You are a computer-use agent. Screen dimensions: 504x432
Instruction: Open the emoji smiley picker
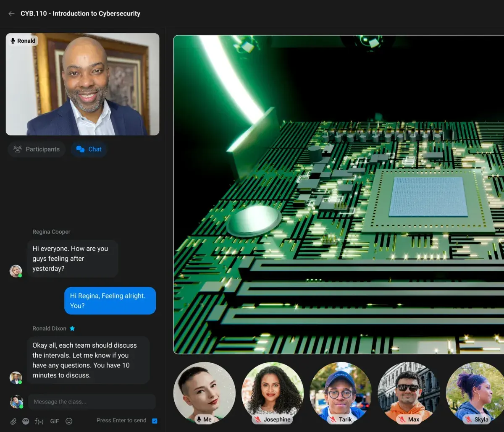point(69,421)
